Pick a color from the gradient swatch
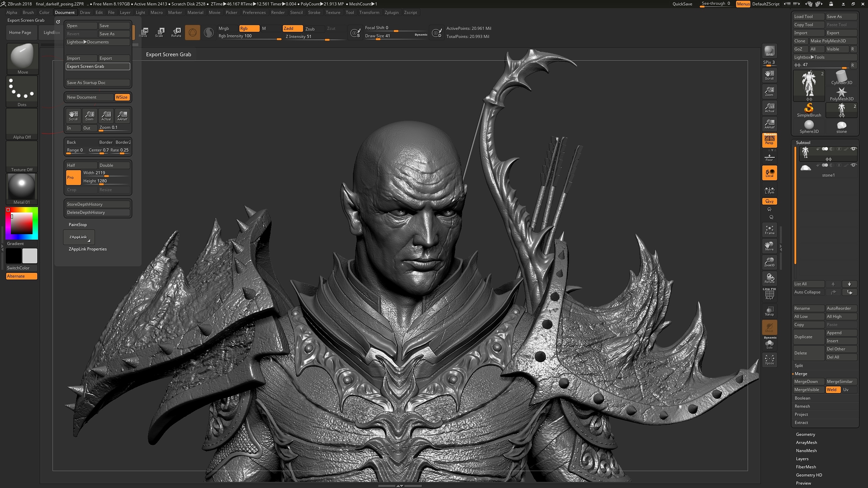This screenshot has height=488, width=868. click(22, 223)
